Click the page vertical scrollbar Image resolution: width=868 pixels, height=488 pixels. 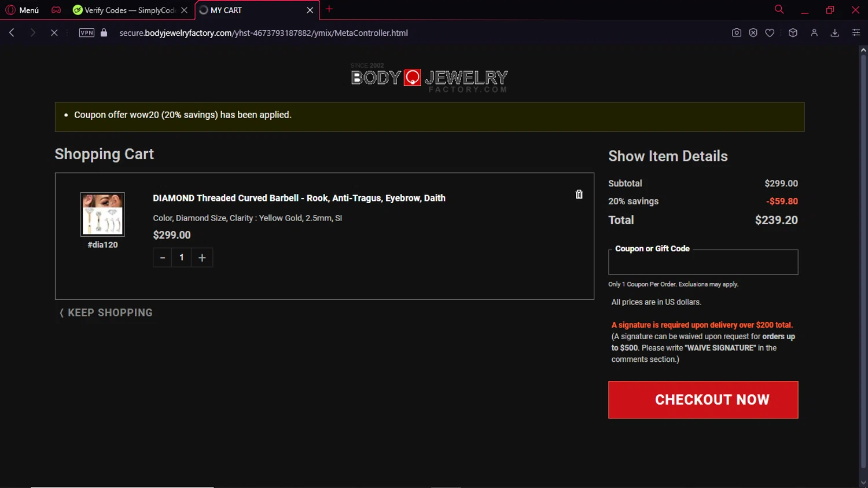pos(863,262)
